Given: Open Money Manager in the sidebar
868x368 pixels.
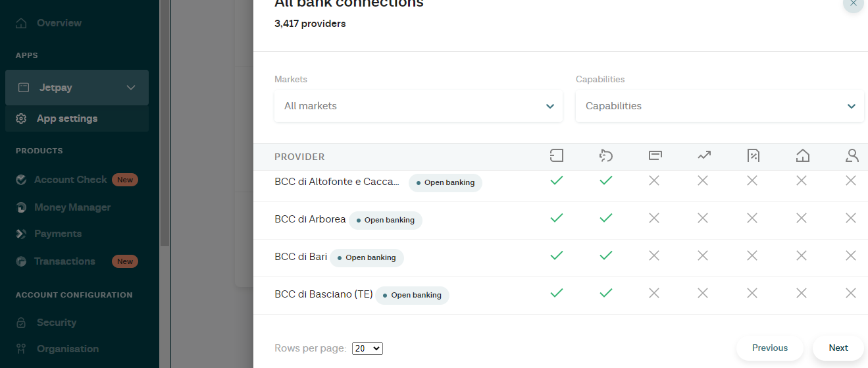Looking at the screenshot, I should tap(72, 207).
